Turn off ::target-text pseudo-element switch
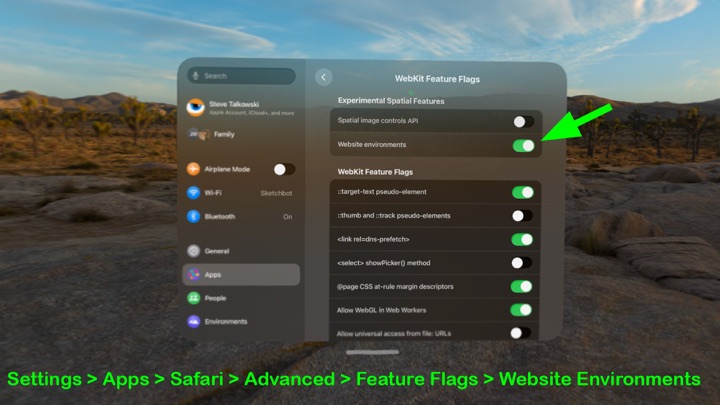 point(523,192)
